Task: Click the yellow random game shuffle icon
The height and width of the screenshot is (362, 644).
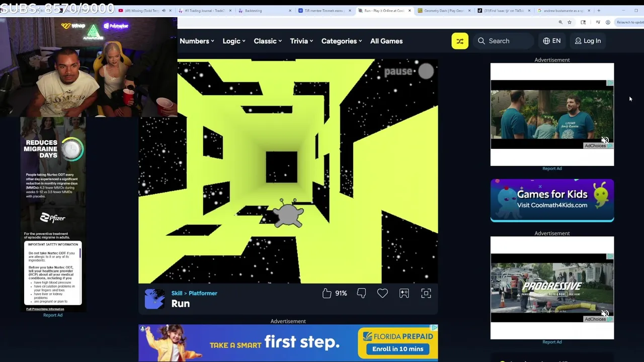Action: 460,41
